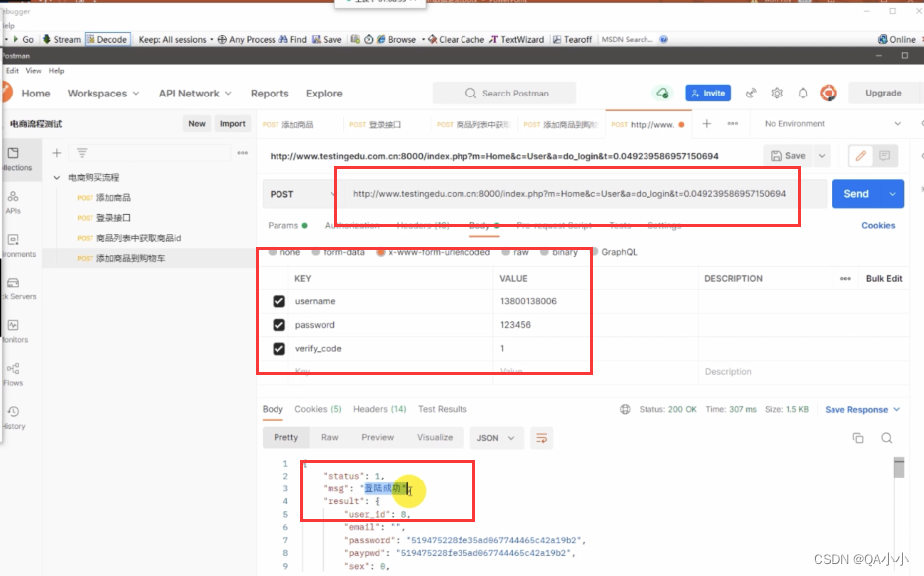
Task: Click the network globe icon in response
Action: tap(625, 409)
